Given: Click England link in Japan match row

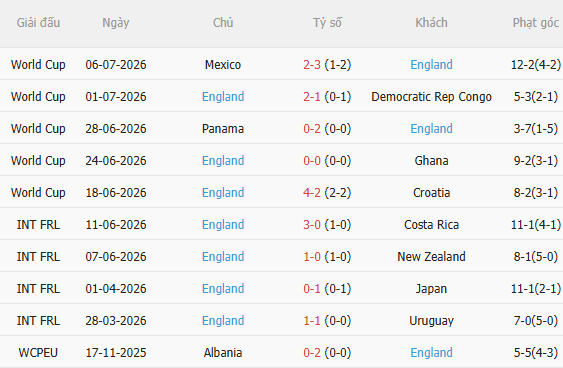Looking at the screenshot, I should point(223,288).
